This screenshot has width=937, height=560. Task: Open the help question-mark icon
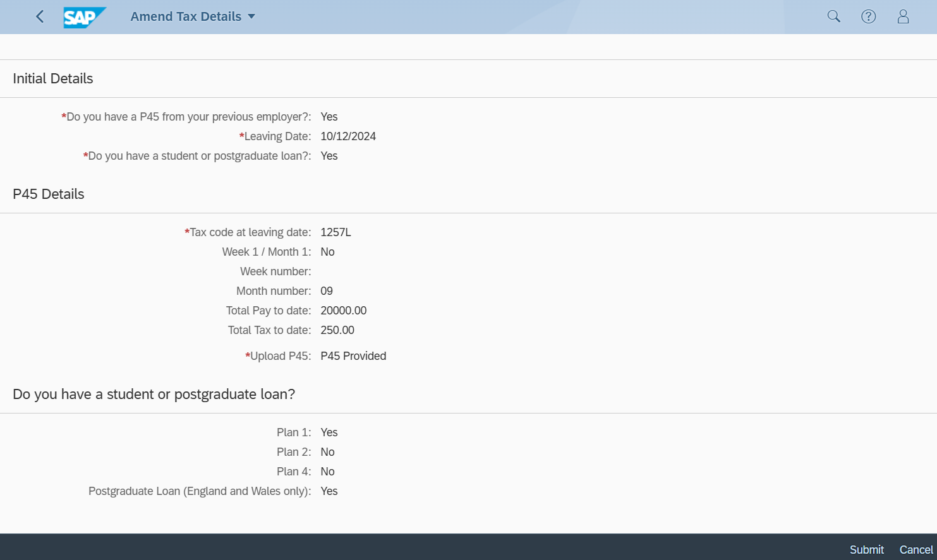point(869,16)
